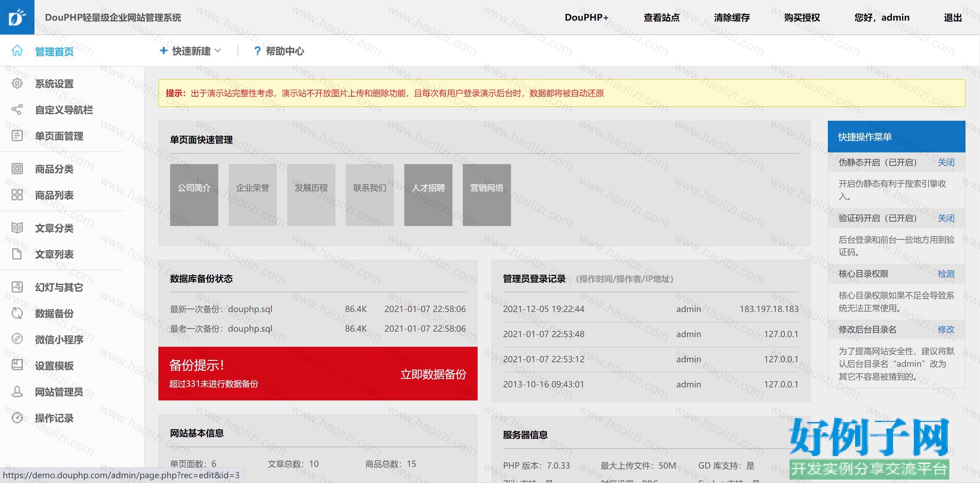The width and height of the screenshot is (980, 483).
Task: Click the user icon for 网站管理员
Action: coord(17,391)
